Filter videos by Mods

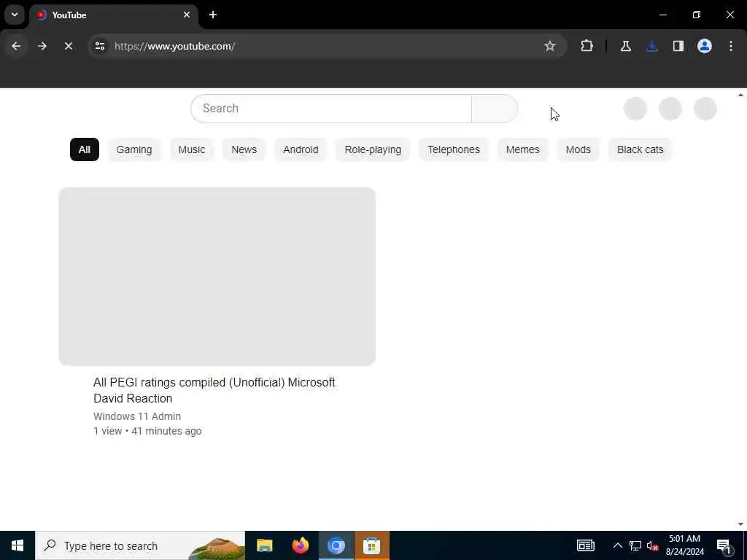point(578,149)
